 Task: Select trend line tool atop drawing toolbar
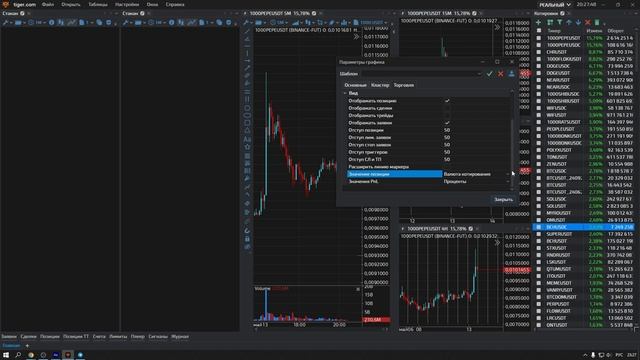[x=247, y=31]
